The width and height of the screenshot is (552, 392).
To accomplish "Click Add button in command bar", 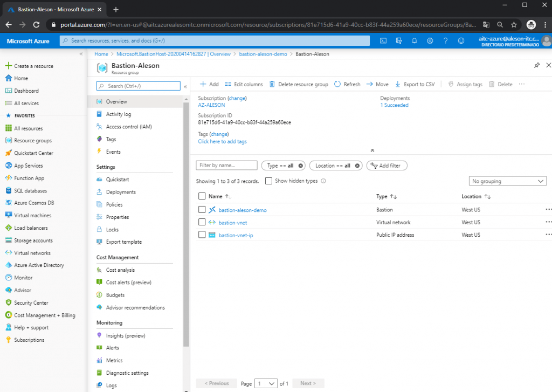I will (x=209, y=84).
